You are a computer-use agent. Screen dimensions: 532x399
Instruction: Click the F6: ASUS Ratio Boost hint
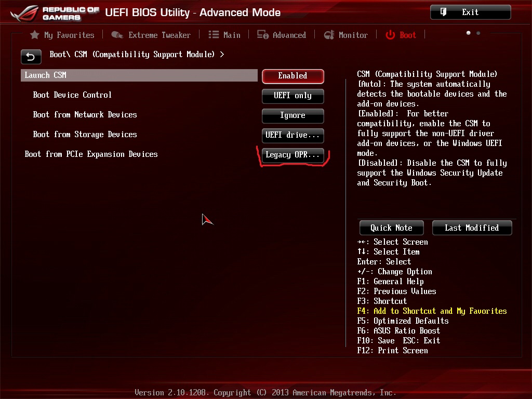click(x=398, y=330)
